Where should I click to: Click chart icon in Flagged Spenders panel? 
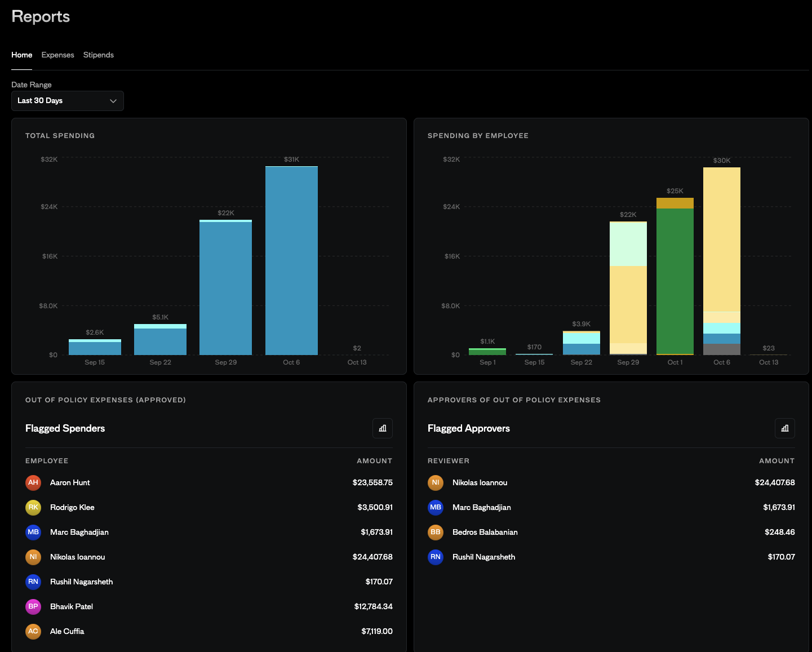(x=383, y=428)
